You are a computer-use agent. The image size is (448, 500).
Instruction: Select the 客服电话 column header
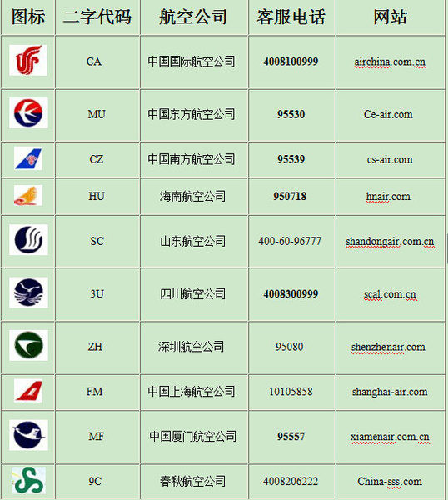291,17
